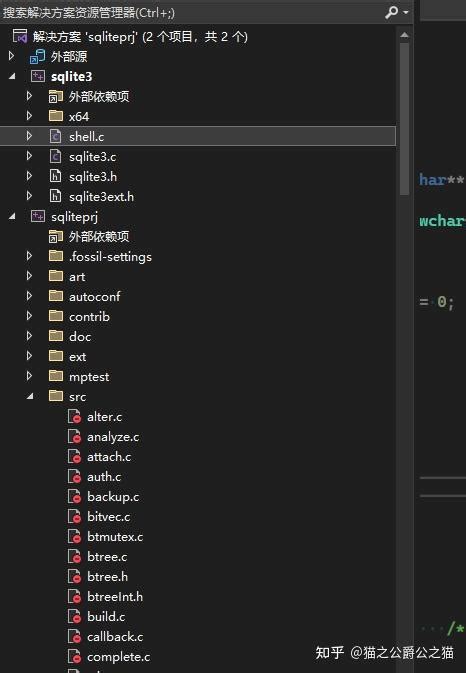Viewport: 466px width, 673px height.
Task: Select the btree.h file name
Action: pyautogui.click(x=107, y=576)
